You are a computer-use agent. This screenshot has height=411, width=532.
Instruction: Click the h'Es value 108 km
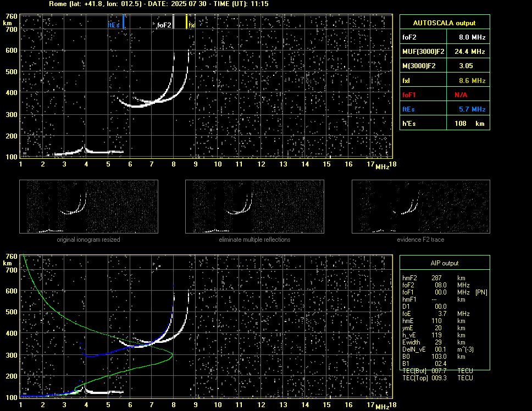469,124
